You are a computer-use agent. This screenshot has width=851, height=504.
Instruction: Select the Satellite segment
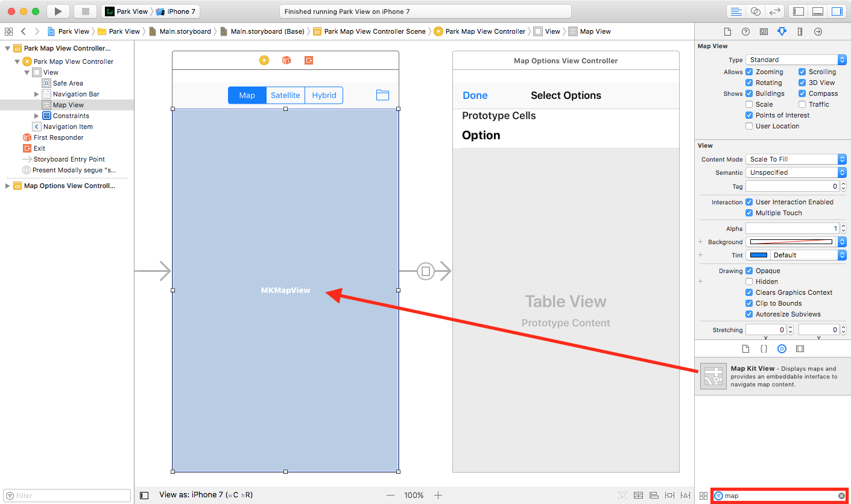(x=285, y=95)
